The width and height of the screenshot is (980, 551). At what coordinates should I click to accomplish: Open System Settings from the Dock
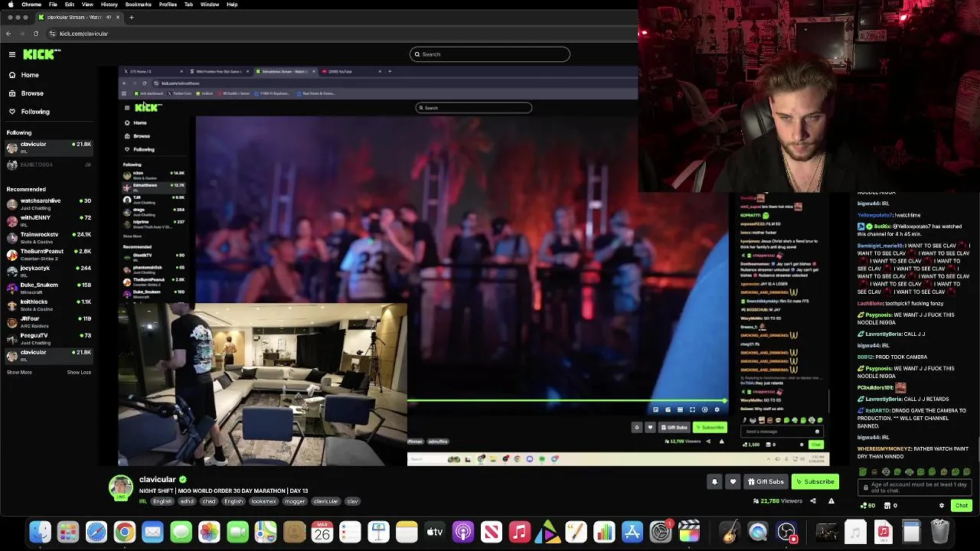661,531
